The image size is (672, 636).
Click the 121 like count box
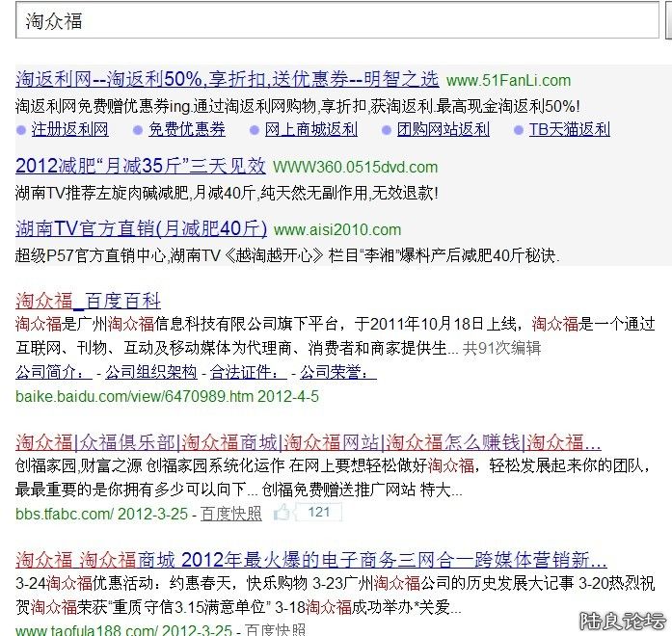pos(319,513)
